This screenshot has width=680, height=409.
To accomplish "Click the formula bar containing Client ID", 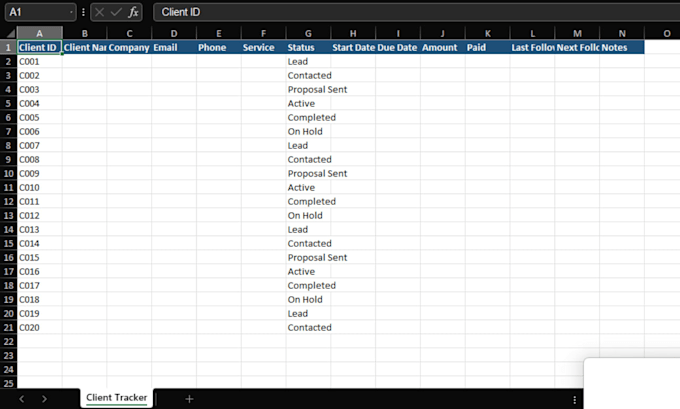I will (x=416, y=12).
